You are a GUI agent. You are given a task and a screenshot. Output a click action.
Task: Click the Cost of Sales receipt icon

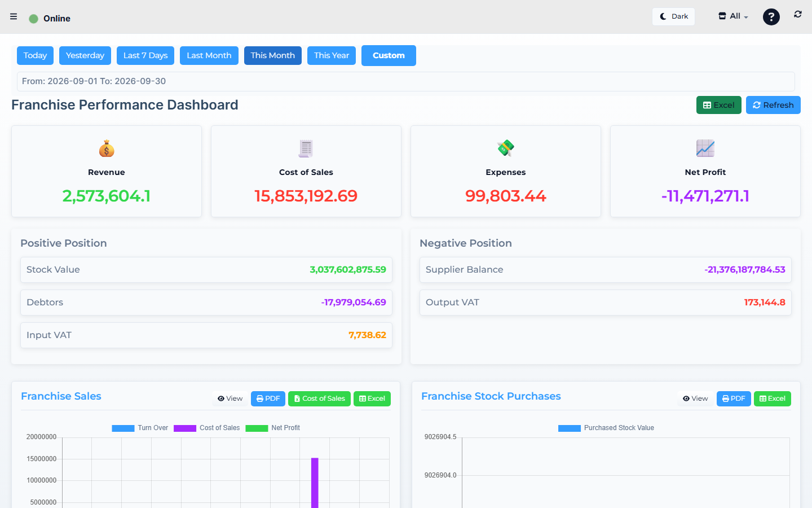[x=306, y=148]
